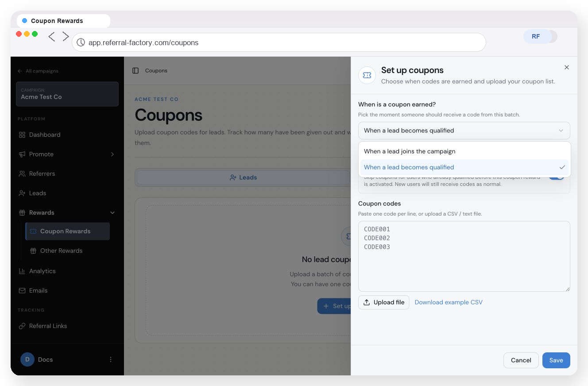Toggle the RF switch in the browser bar
This screenshot has width=588, height=386.
(540, 36)
